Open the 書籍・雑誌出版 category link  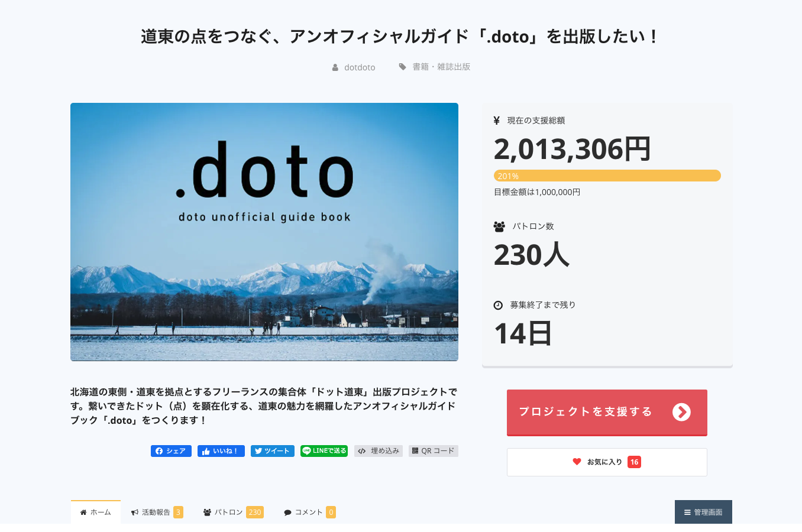coord(441,67)
